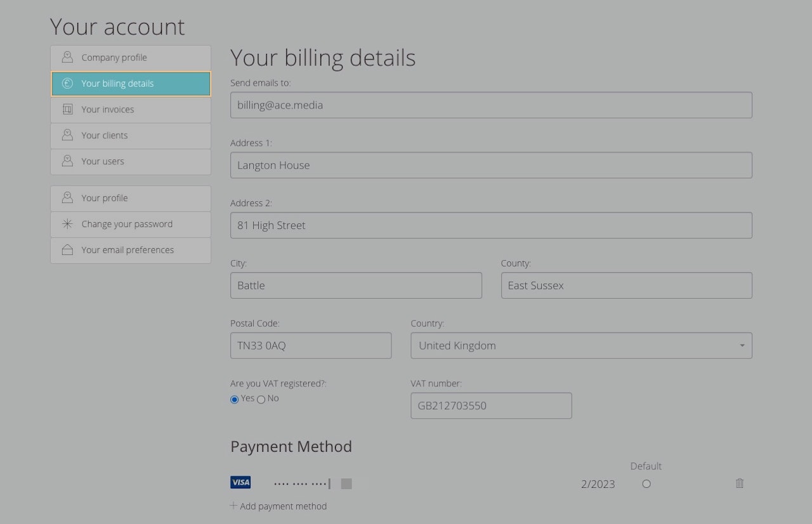812x524 pixels.
Task: Set the Visa card as Default
Action: tap(646, 484)
